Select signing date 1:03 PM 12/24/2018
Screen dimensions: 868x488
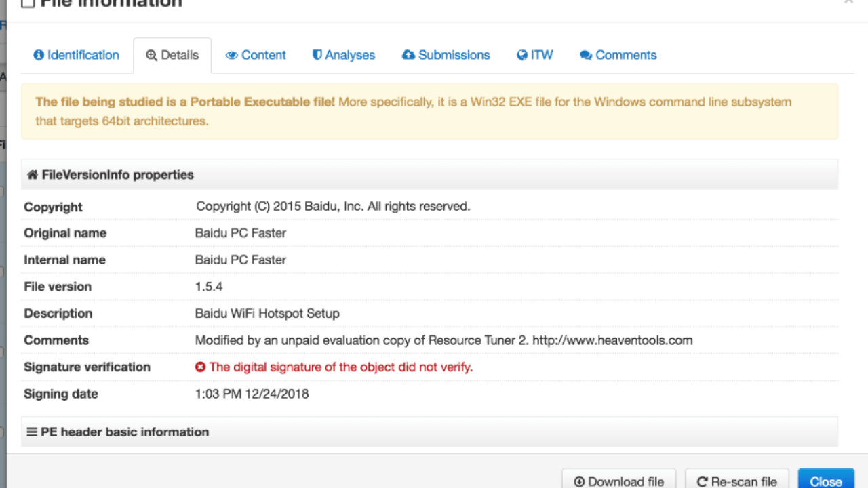[252, 394]
